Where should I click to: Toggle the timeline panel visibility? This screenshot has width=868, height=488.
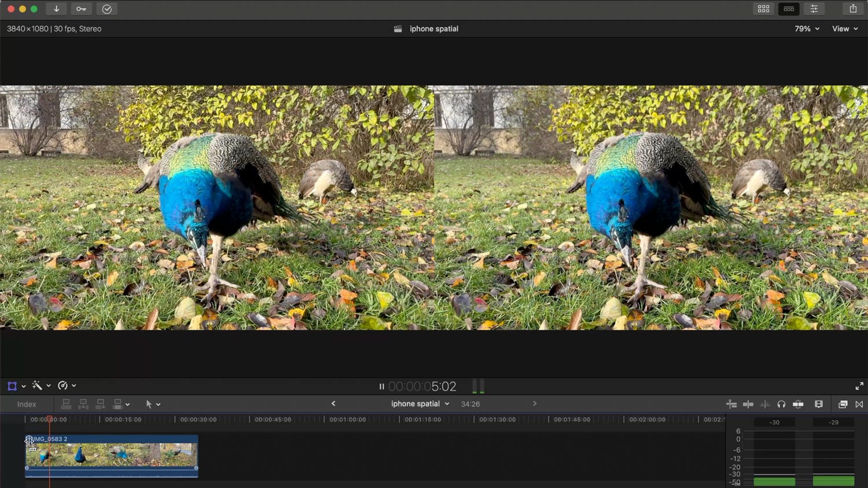789,9
